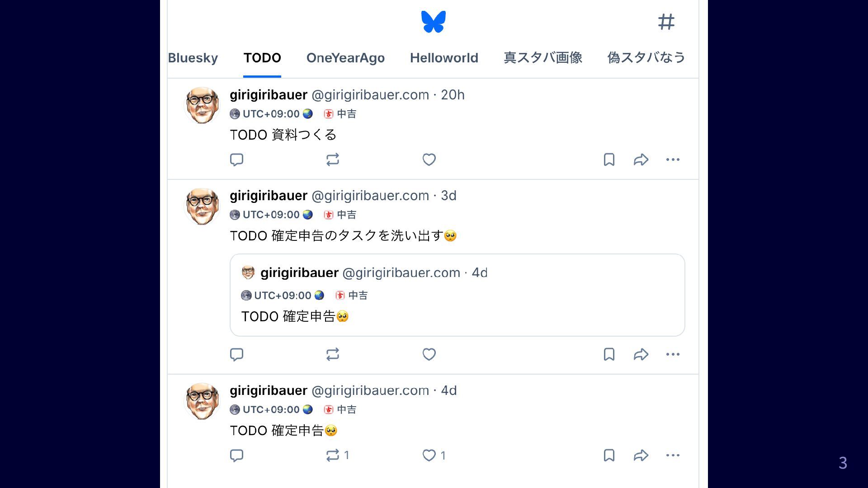This screenshot has width=868, height=488.
Task: Open more options on 4d 確定申告 post
Action: pos(673,455)
